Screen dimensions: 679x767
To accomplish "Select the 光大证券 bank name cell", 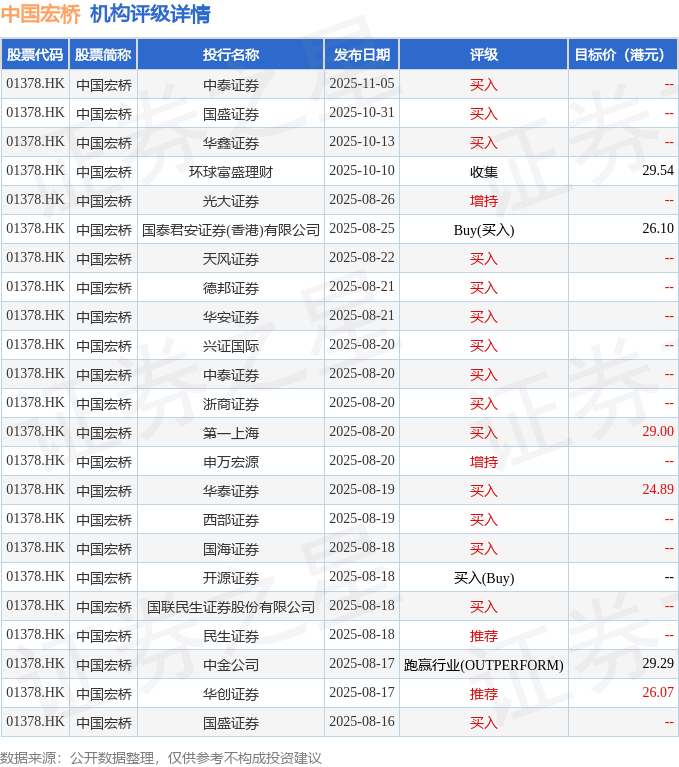I will pos(231,201).
